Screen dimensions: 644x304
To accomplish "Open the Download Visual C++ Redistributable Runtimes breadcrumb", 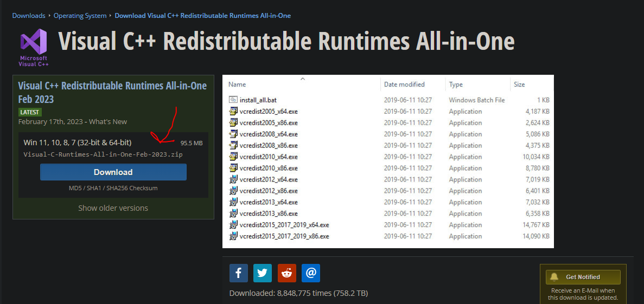I will click(203, 16).
